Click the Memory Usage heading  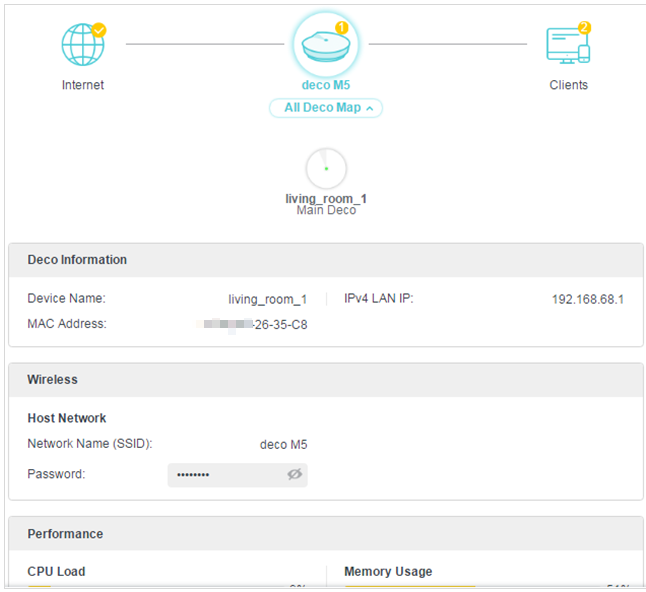388,571
